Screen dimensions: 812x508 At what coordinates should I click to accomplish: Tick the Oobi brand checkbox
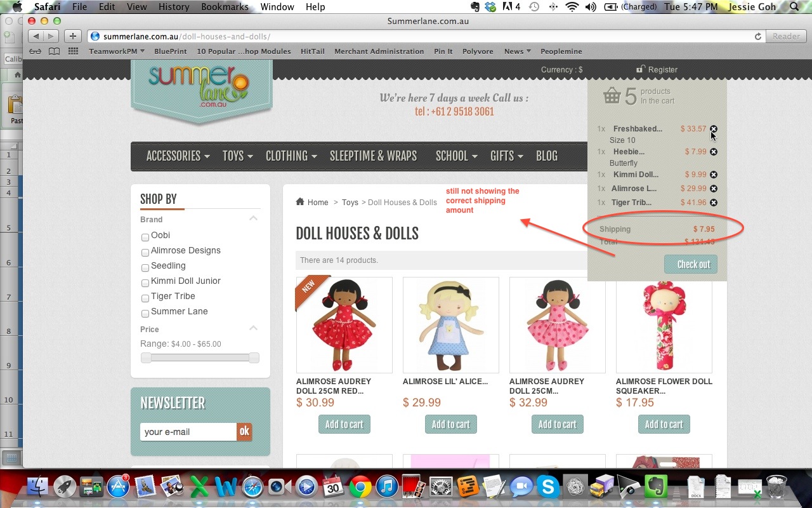click(x=145, y=237)
